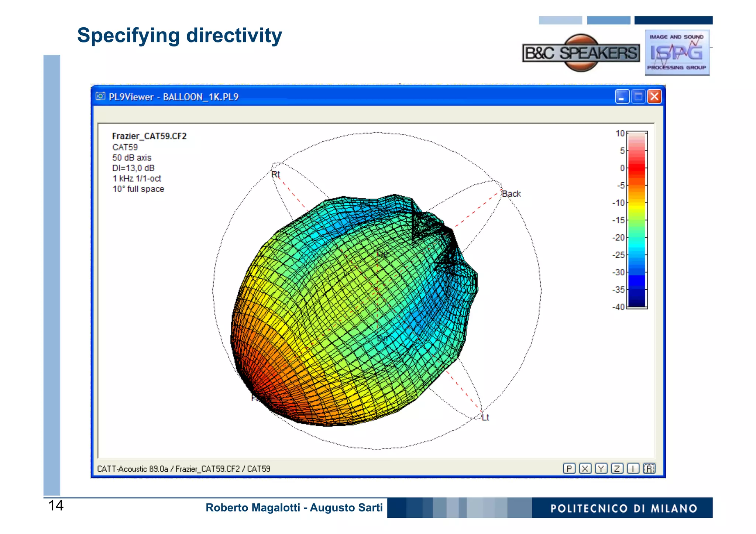Click the 'DI=13,0 dB' text
Viewport: 756px width, 534px height.
(133, 168)
